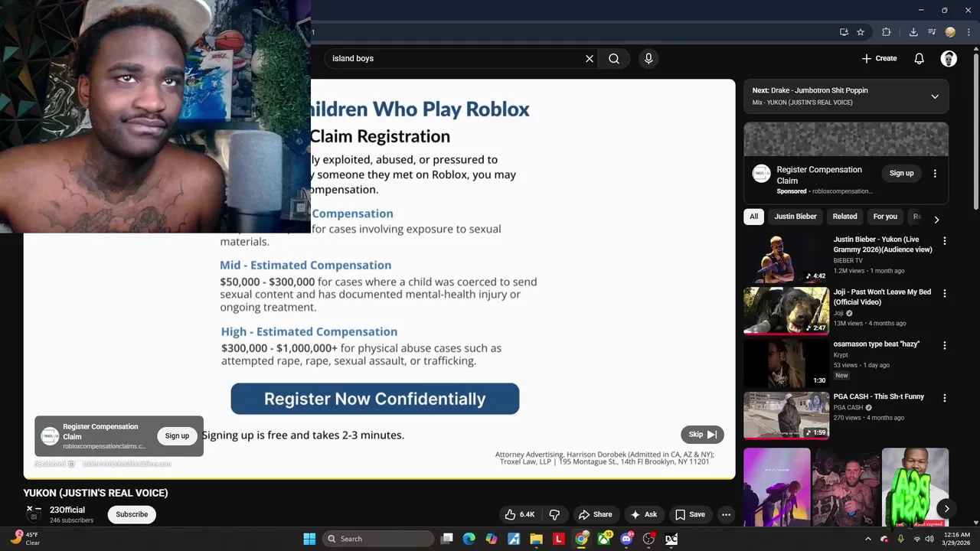Click Register Now Confidentially in the ad
This screenshot has height=551, width=980.
pyautogui.click(x=375, y=399)
